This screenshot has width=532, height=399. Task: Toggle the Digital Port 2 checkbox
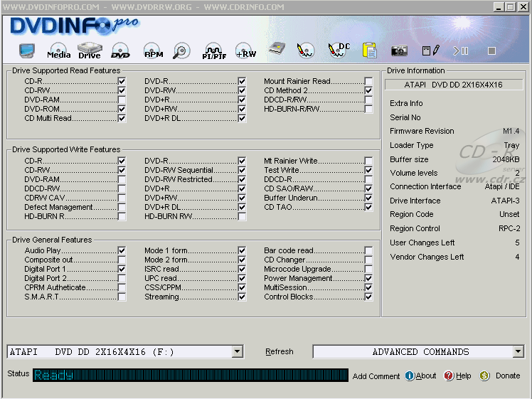coord(122,278)
